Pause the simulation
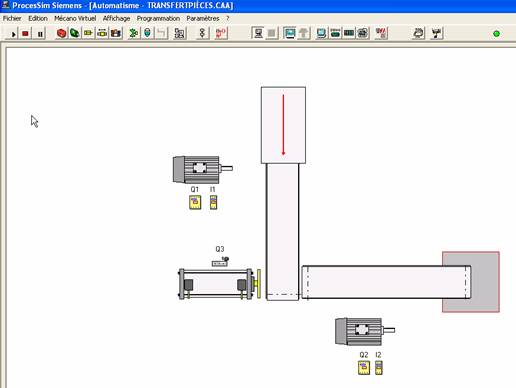Viewport: 516px width, 388px height. pyautogui.click(x=40, y=34)
